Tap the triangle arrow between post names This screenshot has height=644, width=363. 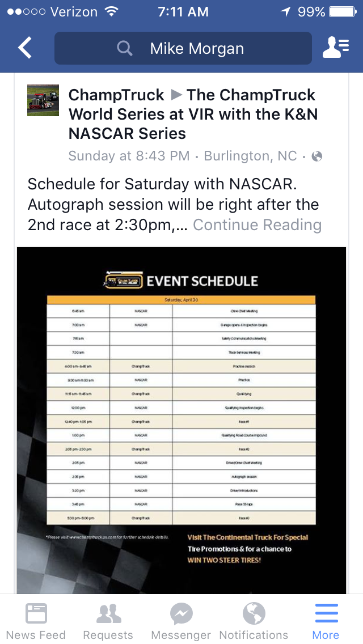[x=176, y=95]
